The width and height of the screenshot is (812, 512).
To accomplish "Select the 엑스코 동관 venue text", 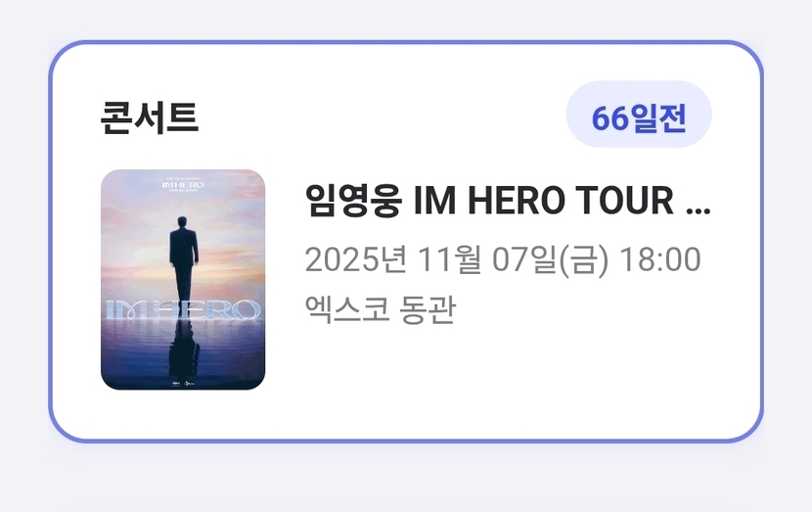I will (x=381, y=309).
